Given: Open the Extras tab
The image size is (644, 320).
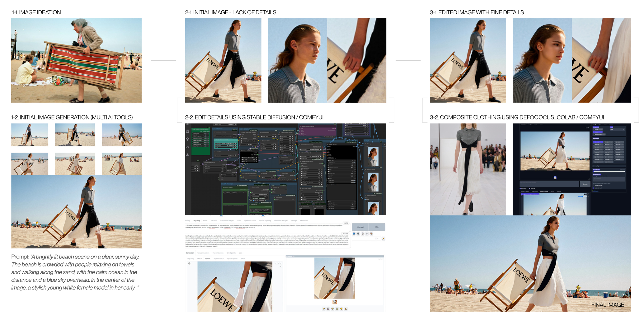Looking at the screenshot, I should tap(205, 220).
